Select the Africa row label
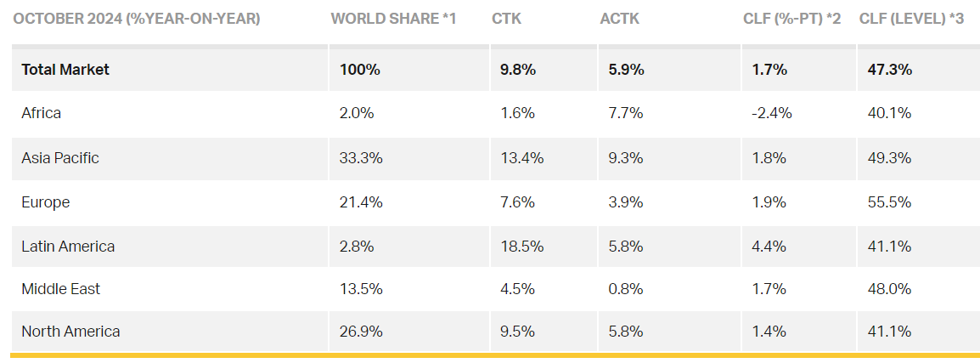The image size is (980, 363). (x=42, y=113)
